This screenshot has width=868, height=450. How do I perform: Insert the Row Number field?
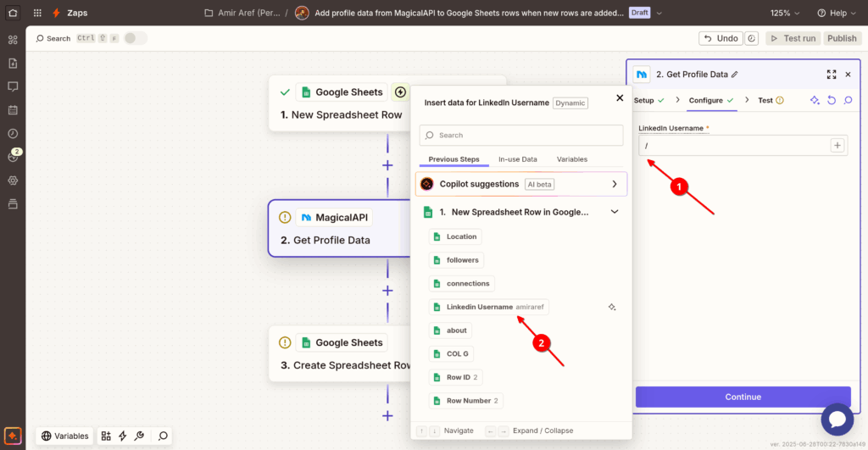(466, 401)
